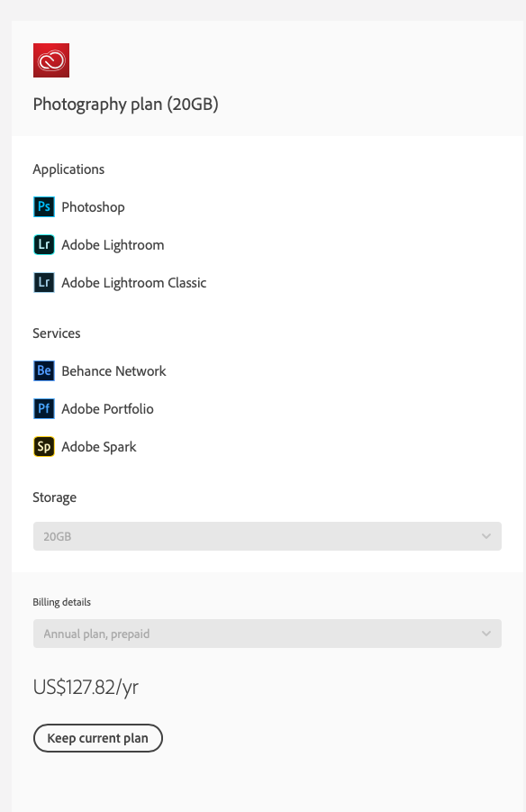Click the Keep current plan button
This screenshot has width=526, height=812.
coord(98,738)
